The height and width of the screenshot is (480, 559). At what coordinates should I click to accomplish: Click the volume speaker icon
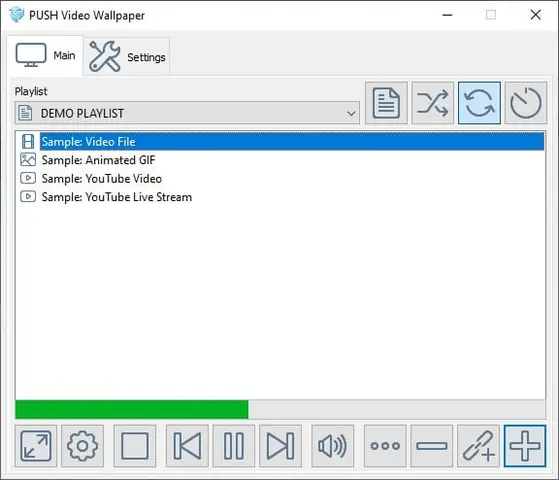click(x=333, y=446)
